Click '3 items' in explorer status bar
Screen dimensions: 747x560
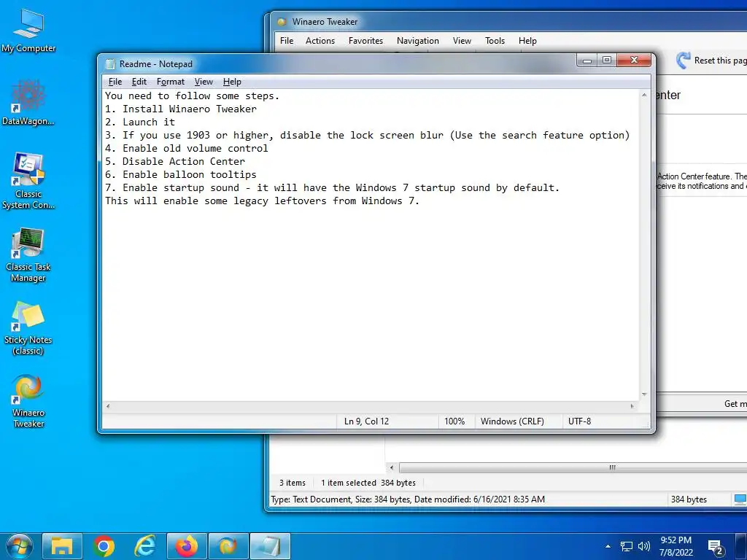(x=292, y=483)
